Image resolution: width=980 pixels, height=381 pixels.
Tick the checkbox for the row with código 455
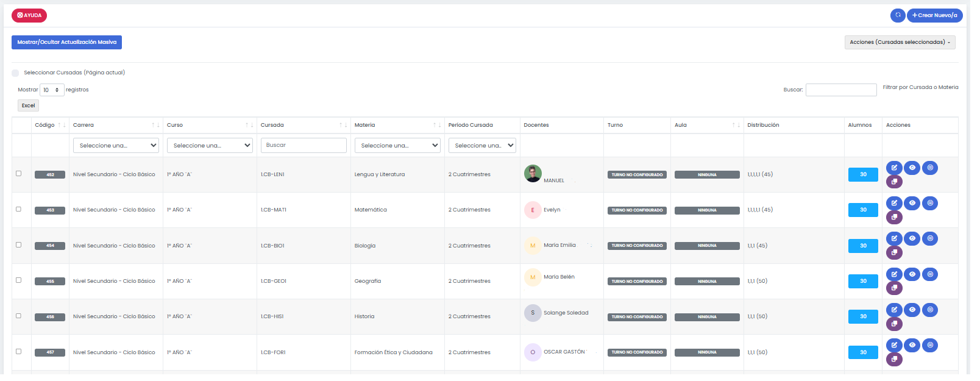click(18, 280)
